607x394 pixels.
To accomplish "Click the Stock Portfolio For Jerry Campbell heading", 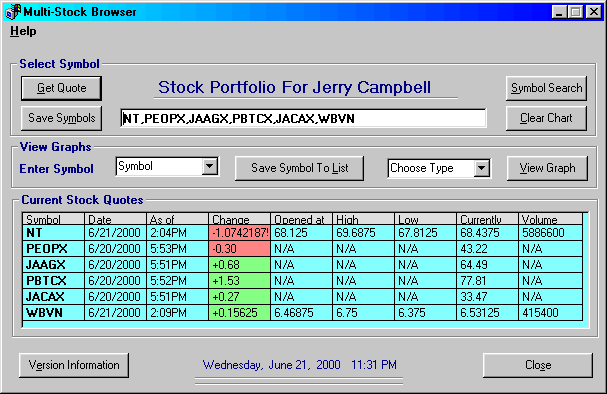I will click(x=295, y=87).
